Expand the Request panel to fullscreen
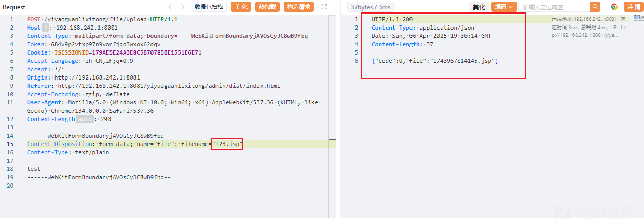644x224 pixels. tap(324, 7)
